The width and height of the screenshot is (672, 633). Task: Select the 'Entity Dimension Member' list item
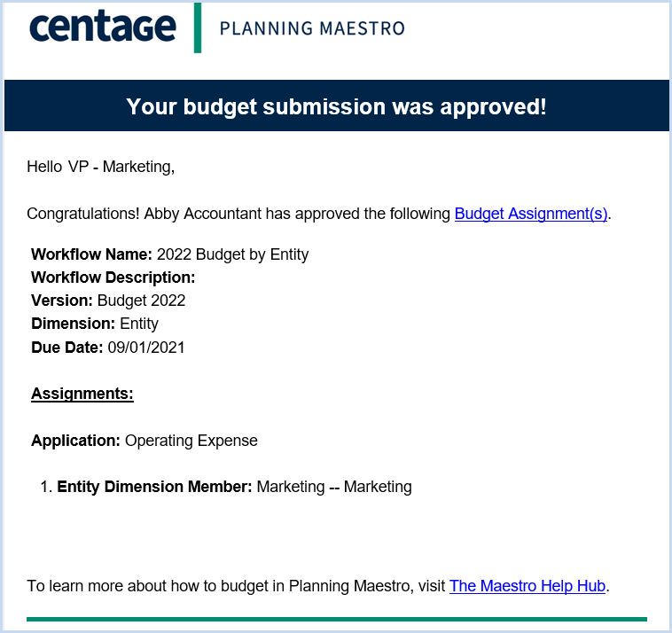click(x=226, y=487)
